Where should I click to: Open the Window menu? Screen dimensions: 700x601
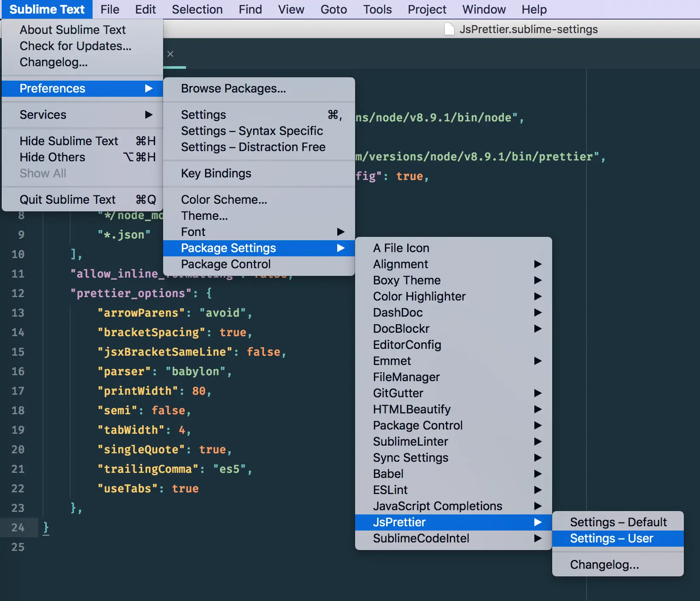click(x=484, y=9)
